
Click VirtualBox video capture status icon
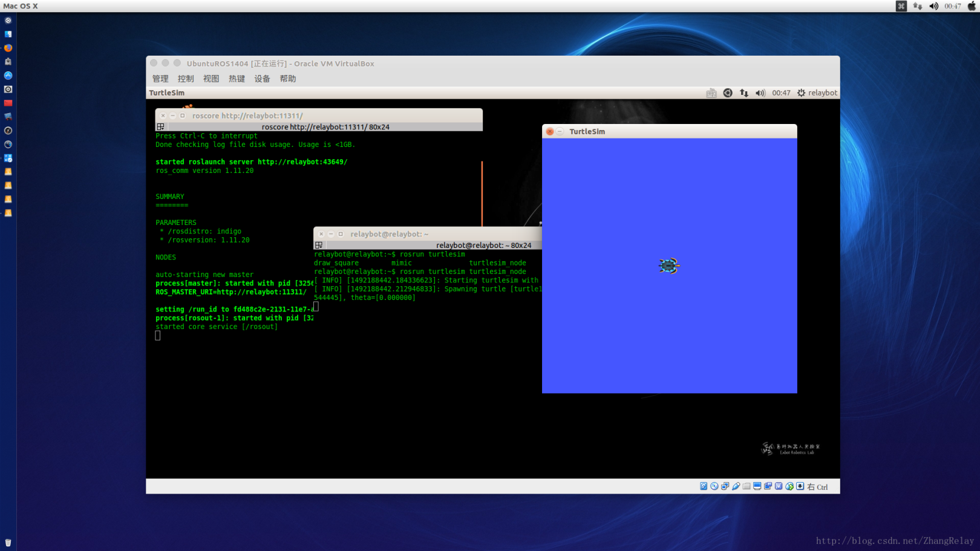[x=768, y=486]
